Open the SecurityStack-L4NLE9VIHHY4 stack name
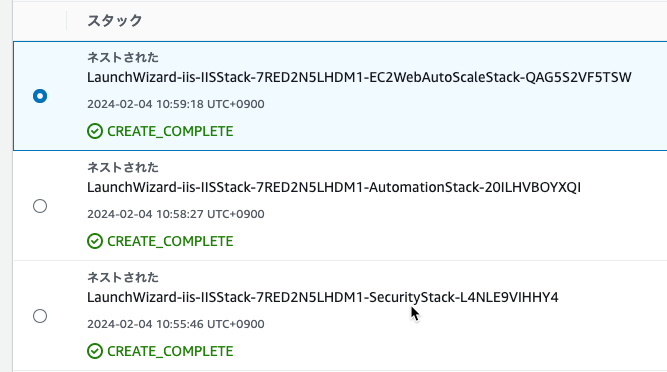 (322, 297)
